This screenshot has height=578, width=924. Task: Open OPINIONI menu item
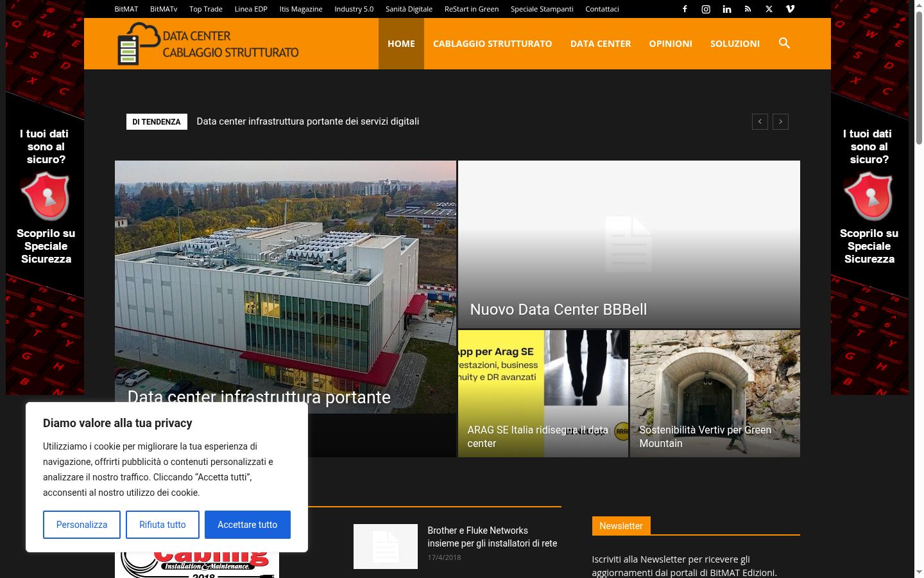(x=671, y=44)
